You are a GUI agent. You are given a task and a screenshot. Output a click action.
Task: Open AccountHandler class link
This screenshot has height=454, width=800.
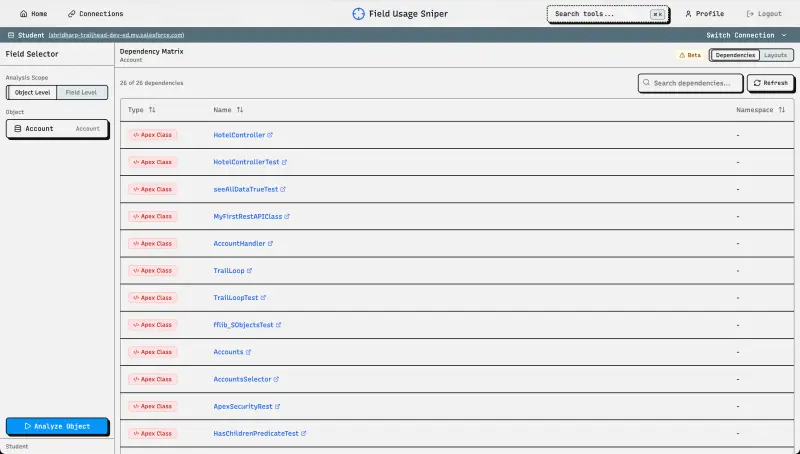pos(239,244)
